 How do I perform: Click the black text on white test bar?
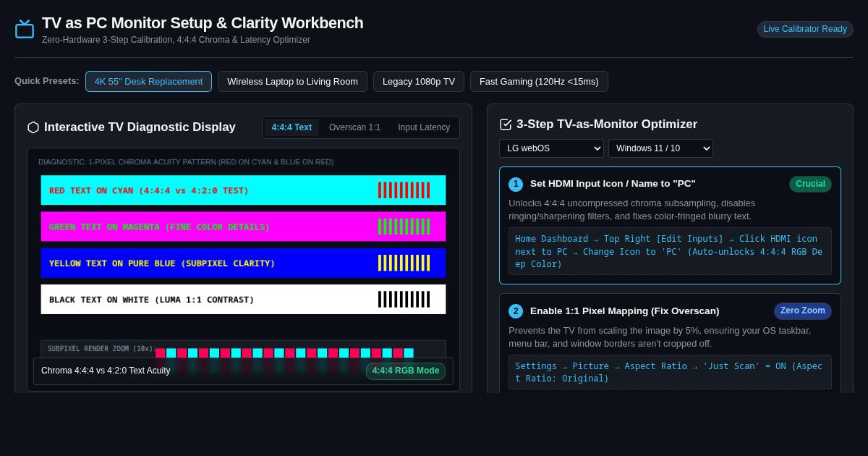(x=243, y=299)
